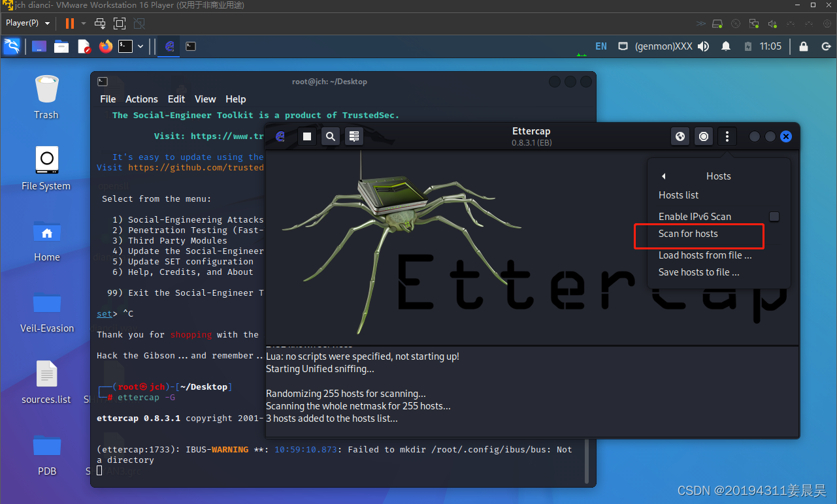Open the Ettercap hosts search magnifier
The image size is (837, 504).
[x=331, y=136]
